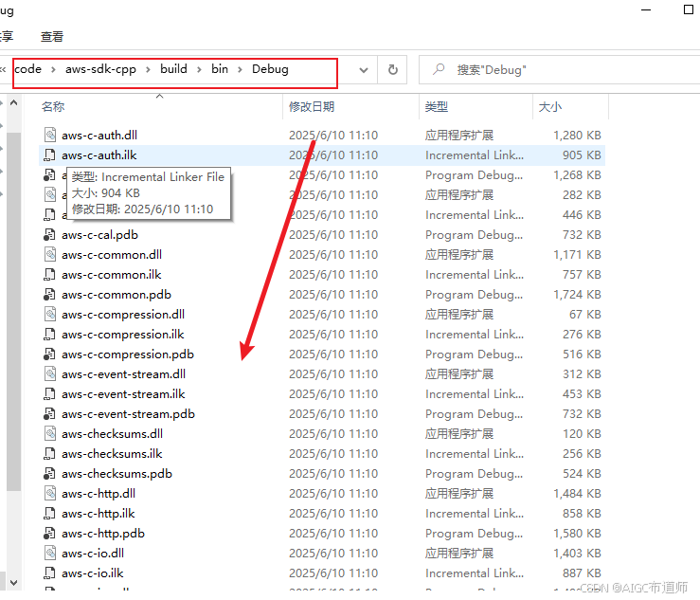The height and width of the screenshot is (600, 700).
Task: Click the navigation pane scroll up arrow
Action: [x=14, y=102]
